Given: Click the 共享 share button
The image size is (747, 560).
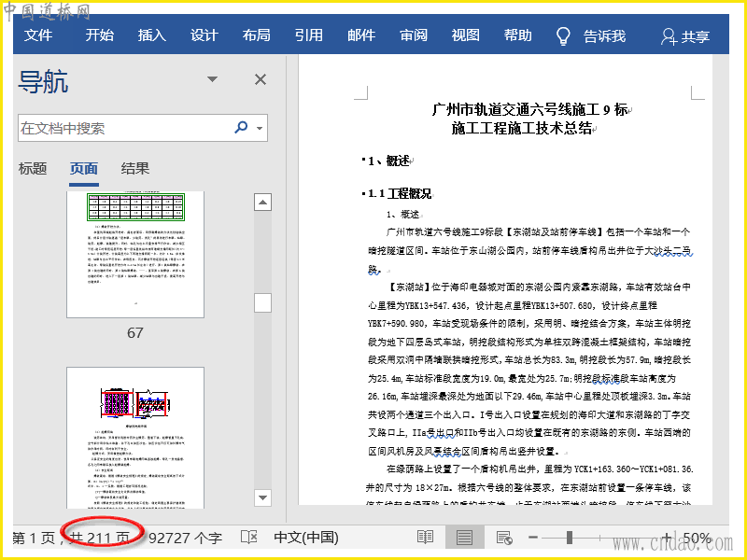Looking at the screenshot, I should 684,36.
